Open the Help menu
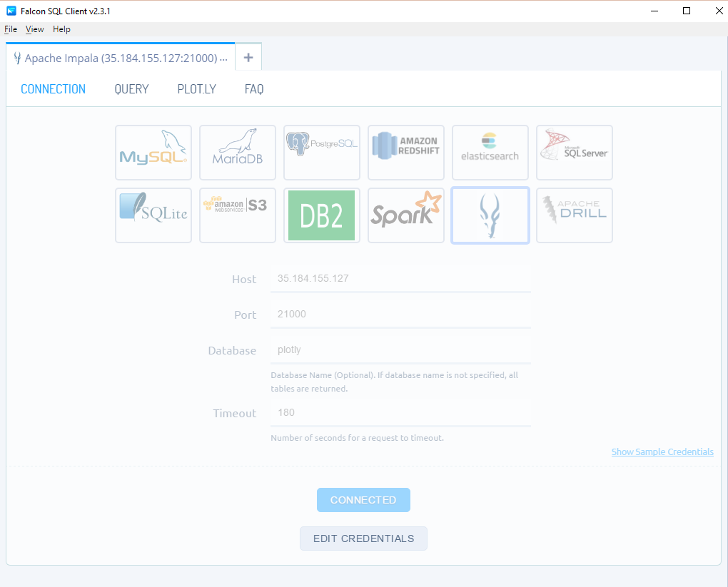The image size is (728, 587). [61, 29]
